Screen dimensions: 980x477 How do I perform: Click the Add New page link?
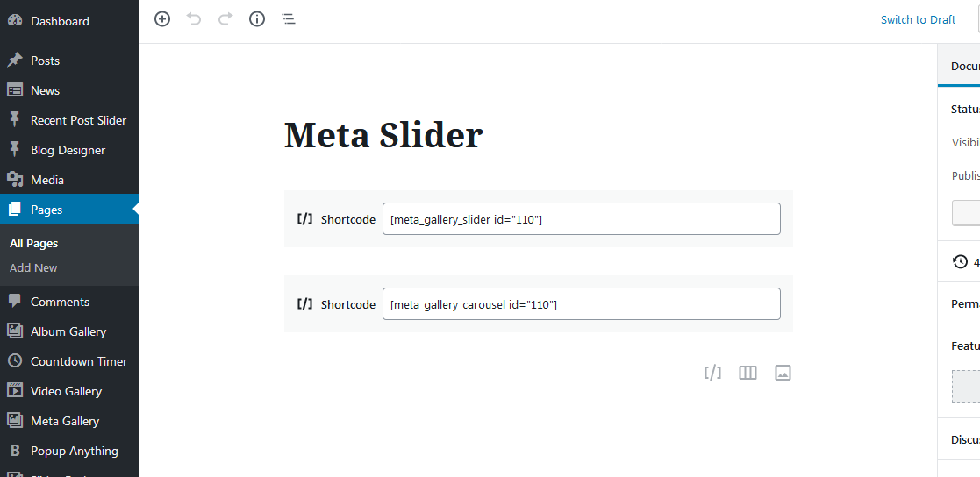(x=33, y=267)
